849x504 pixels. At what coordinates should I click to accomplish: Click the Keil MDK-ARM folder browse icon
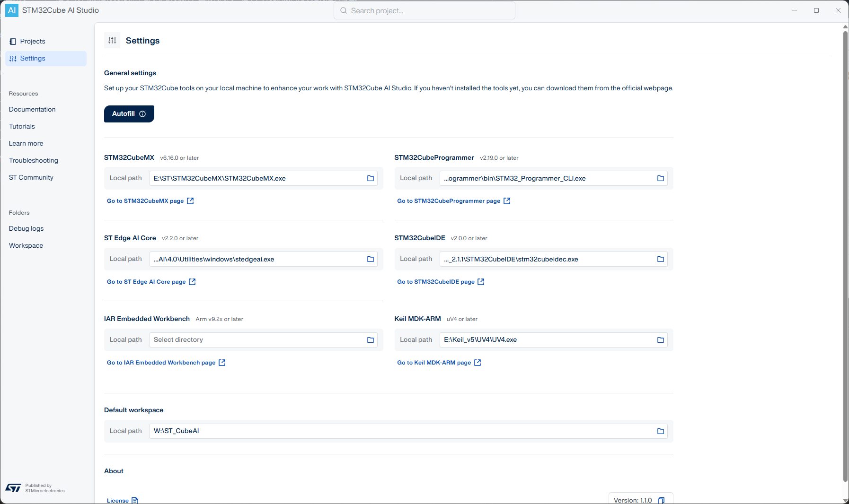click(661, 340)
